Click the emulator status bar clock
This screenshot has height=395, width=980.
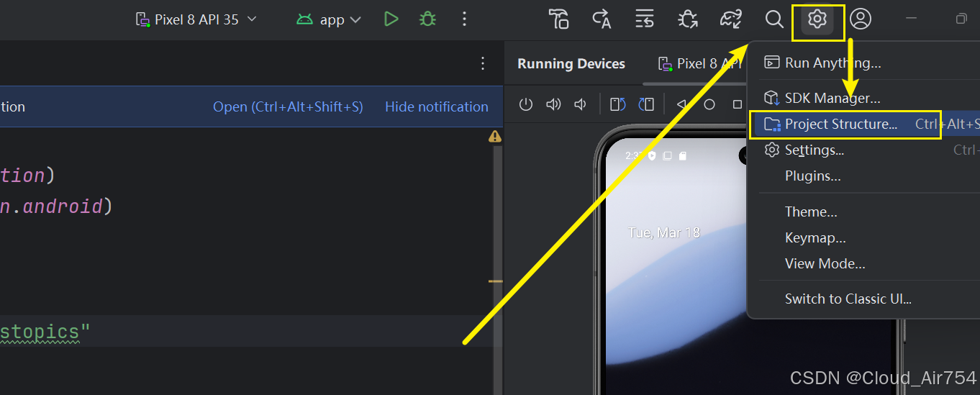tap(635, 155)
